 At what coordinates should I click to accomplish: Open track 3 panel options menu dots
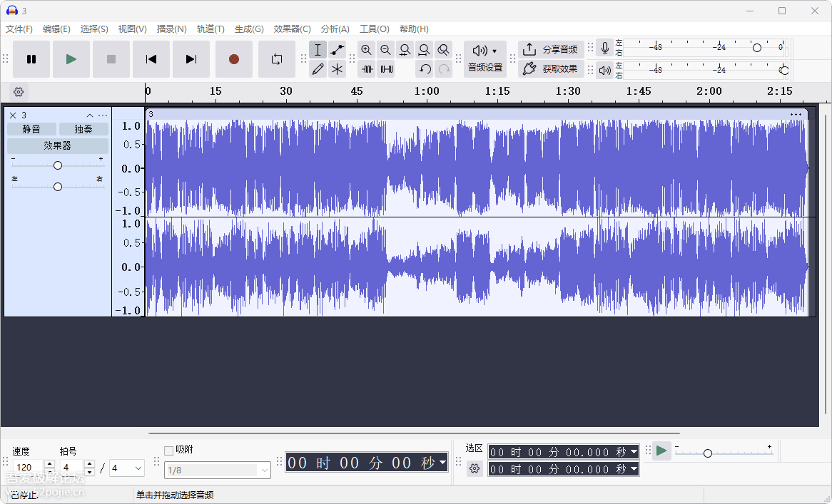103,115
